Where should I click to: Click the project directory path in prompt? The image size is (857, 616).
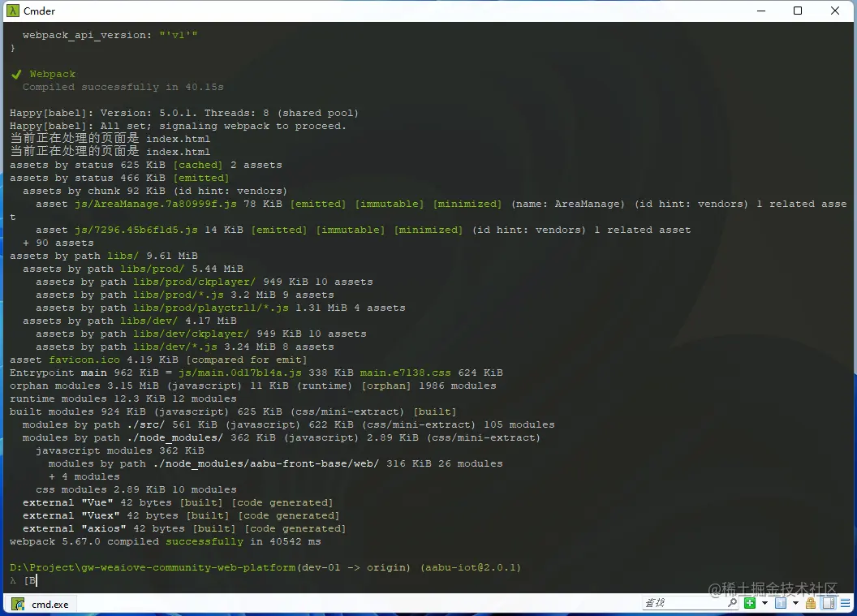click(153, 567)
